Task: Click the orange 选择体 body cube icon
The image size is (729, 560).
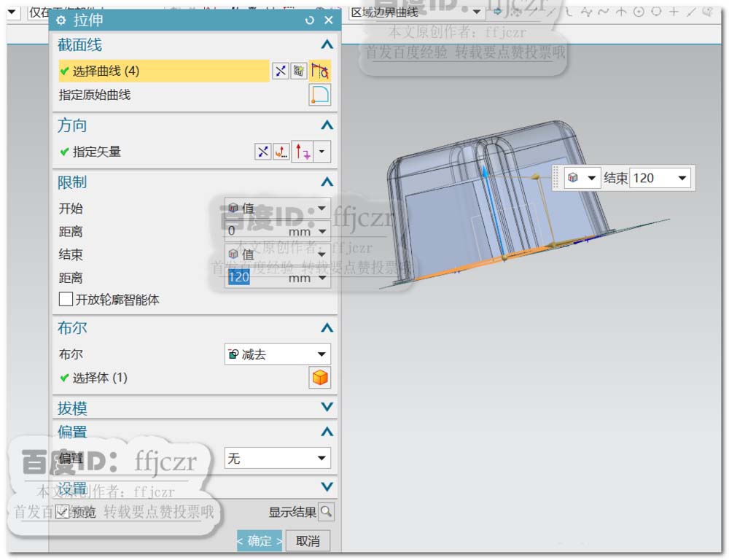Action: 320,378
